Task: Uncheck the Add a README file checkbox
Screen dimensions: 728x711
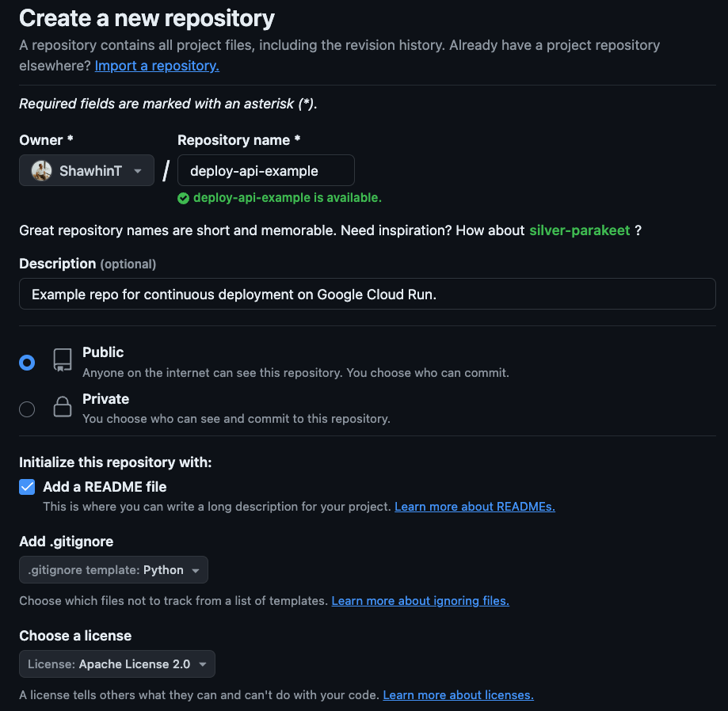Action: pos(27,487)
